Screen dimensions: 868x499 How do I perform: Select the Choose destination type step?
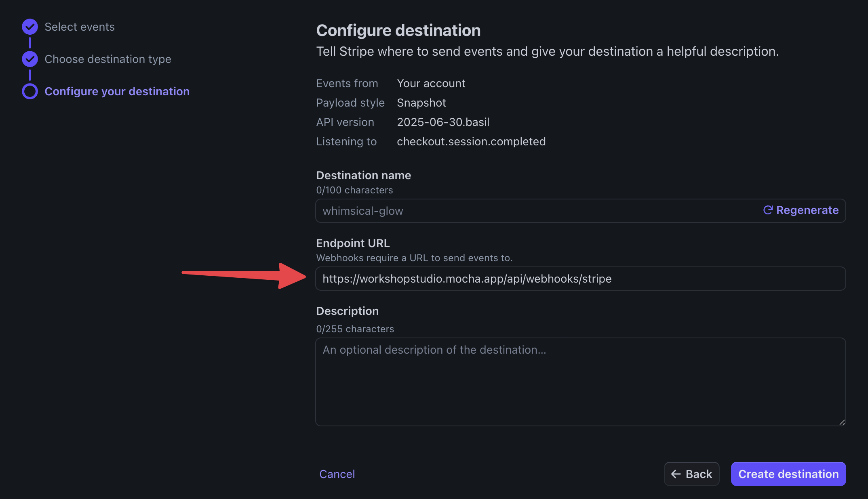tap(108, 59)
